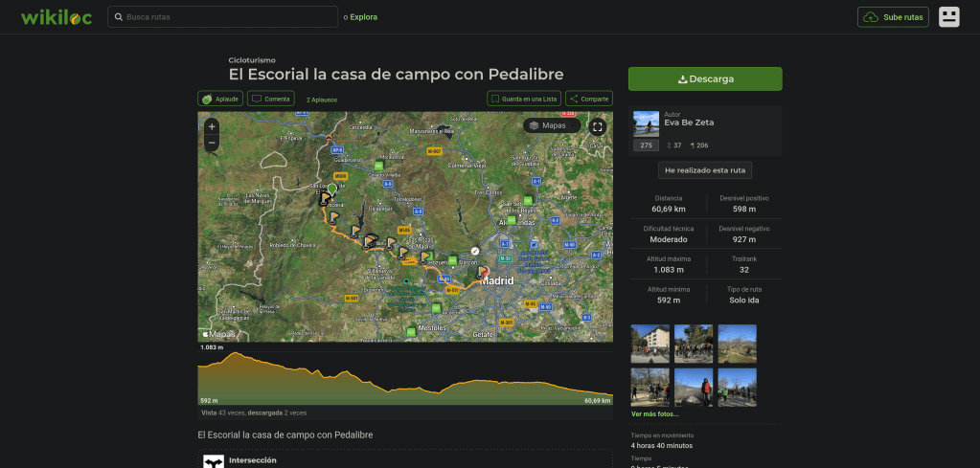
Task: Zoom in on the map
Action: 212,126
